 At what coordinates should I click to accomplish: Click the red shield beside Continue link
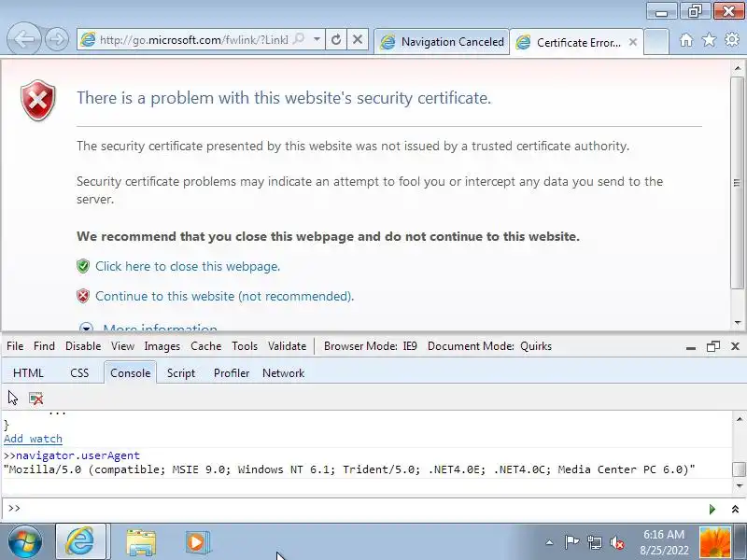point(83,296)
